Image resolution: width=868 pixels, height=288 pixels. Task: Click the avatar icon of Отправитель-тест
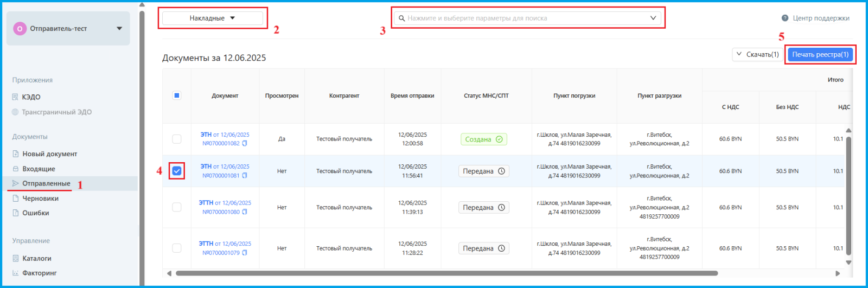(20, 29)
